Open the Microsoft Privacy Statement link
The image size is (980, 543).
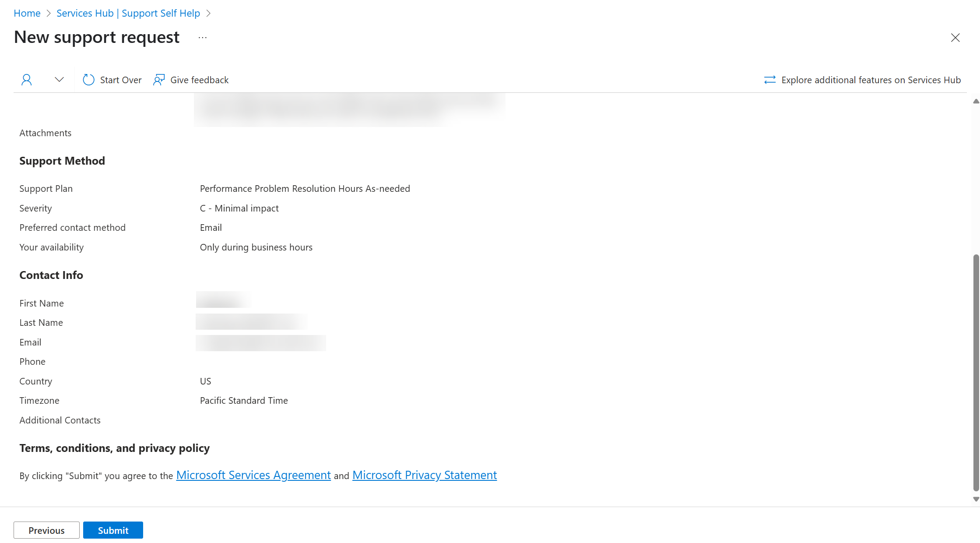point(425,475)
